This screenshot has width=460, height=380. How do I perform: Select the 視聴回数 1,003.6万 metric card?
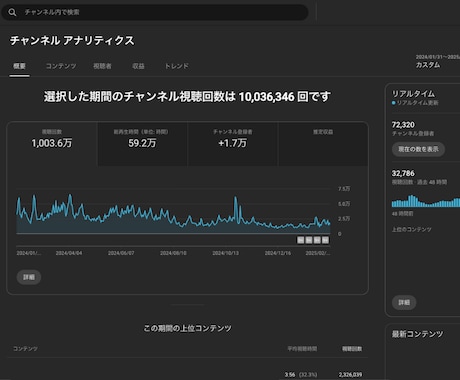[52, 144]
